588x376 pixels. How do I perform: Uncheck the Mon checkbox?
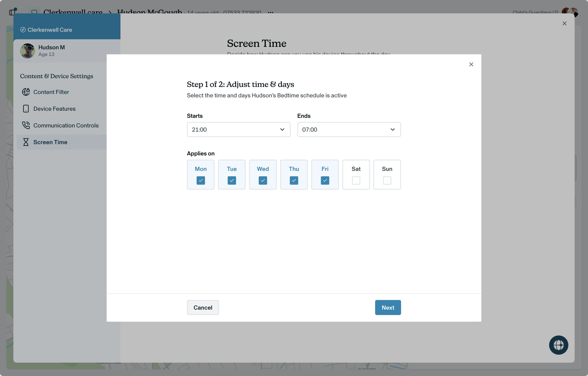[201, 180]
